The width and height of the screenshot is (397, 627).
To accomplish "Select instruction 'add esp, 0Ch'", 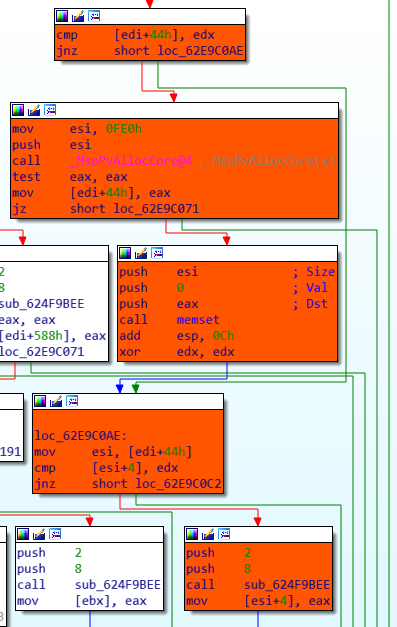I will coord(177,336).
